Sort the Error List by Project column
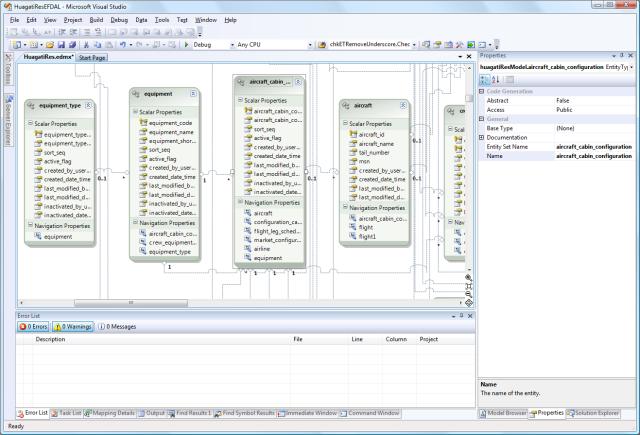640x435 pixels. pyautogui.click(x=446, y=339)
